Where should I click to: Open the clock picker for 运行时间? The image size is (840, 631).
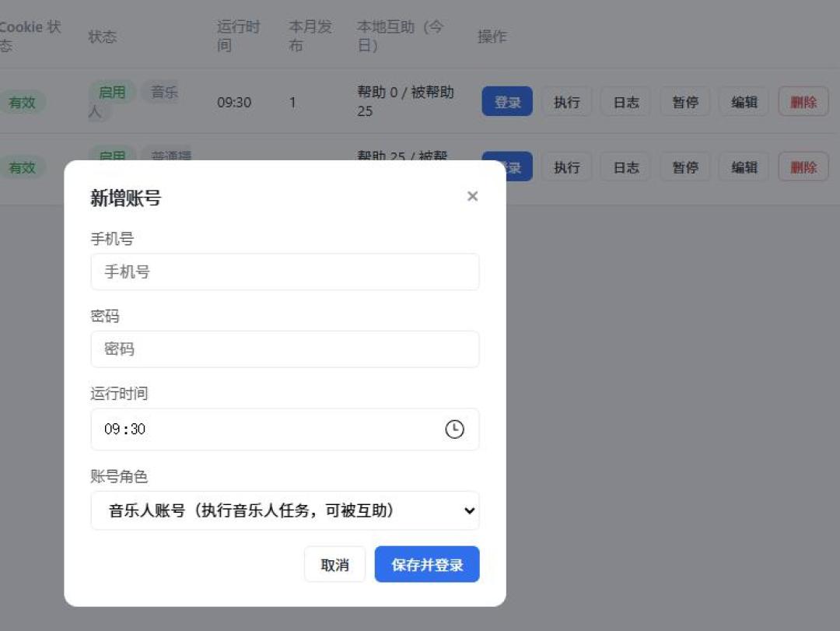click(x=454, y=429)
